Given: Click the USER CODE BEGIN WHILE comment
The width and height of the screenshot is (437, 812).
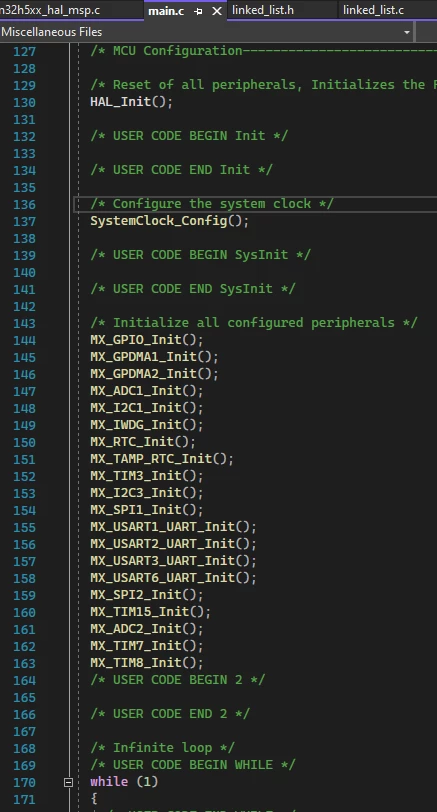Looking at the screenshot, I should tap(193, 765).
